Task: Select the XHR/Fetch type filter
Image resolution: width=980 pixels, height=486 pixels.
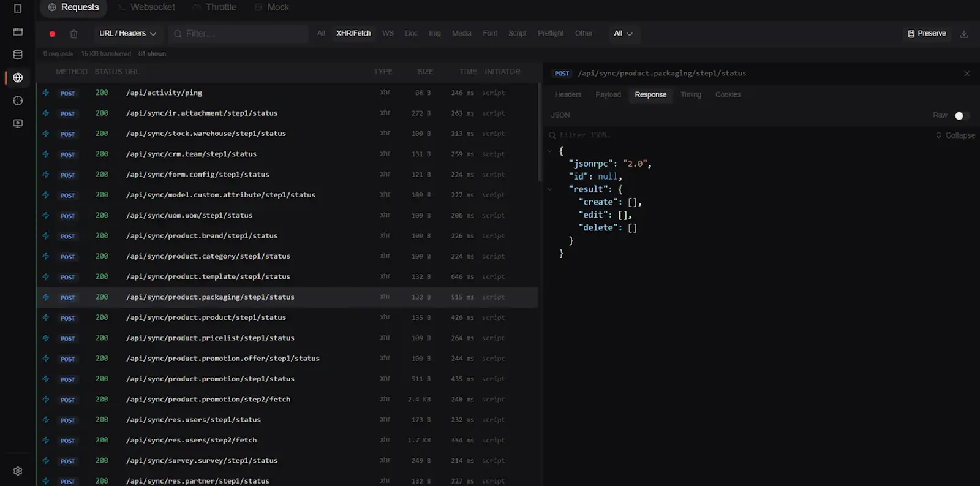Action: coord(353,34)
